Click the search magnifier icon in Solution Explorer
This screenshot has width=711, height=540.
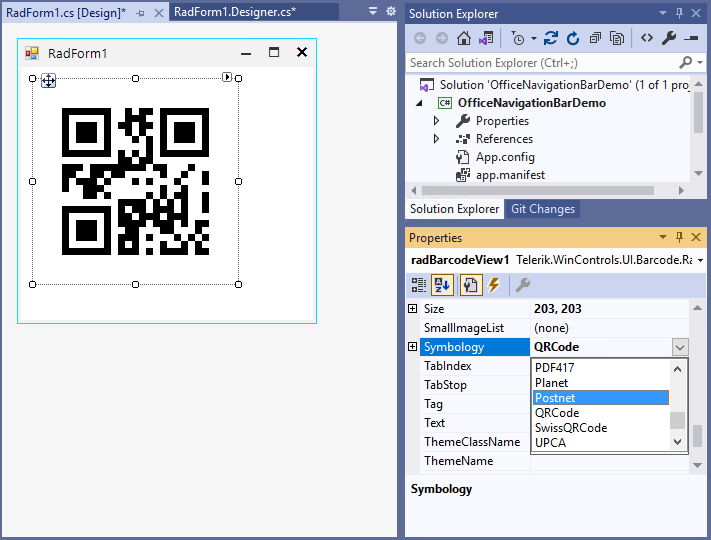coord(686,62)
